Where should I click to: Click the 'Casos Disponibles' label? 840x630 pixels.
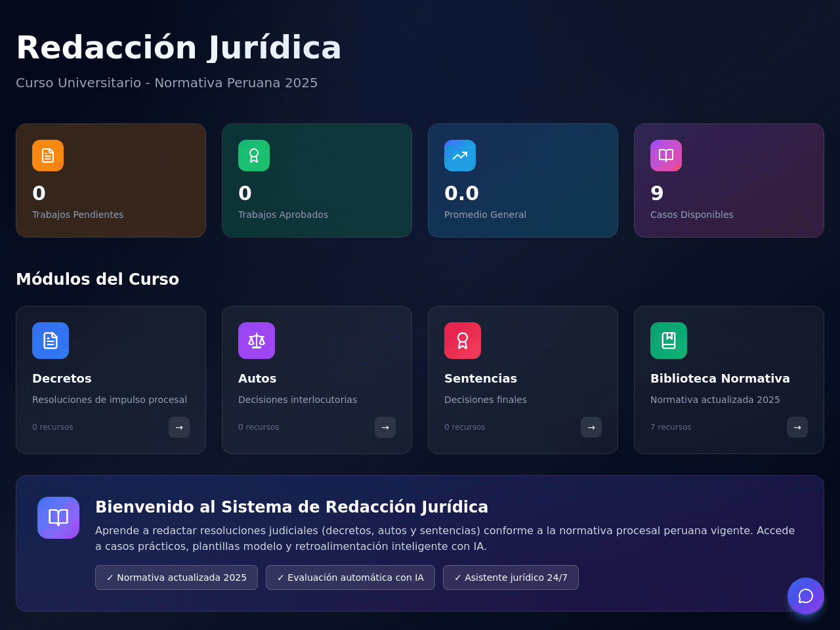(692, 215)
